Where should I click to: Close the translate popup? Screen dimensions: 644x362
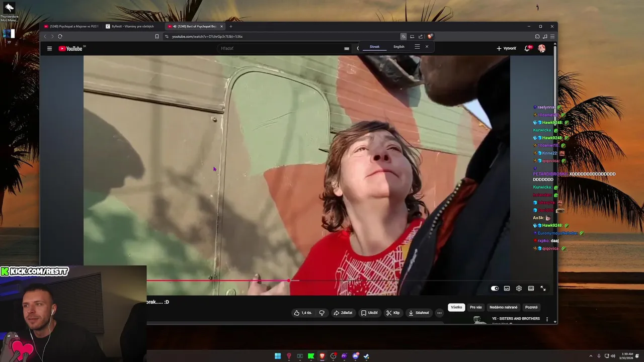pos(427,47)
